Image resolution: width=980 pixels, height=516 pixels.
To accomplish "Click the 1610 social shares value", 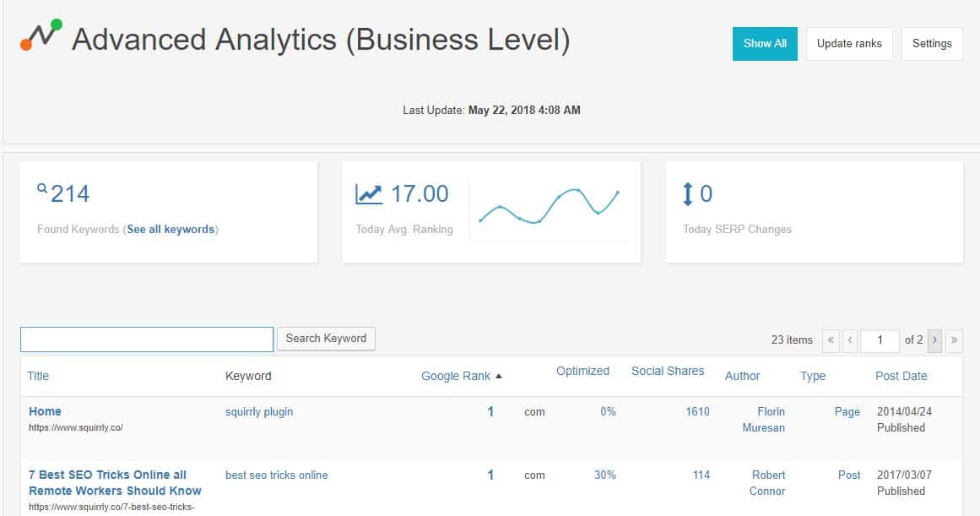I will [x=697, y=411].
